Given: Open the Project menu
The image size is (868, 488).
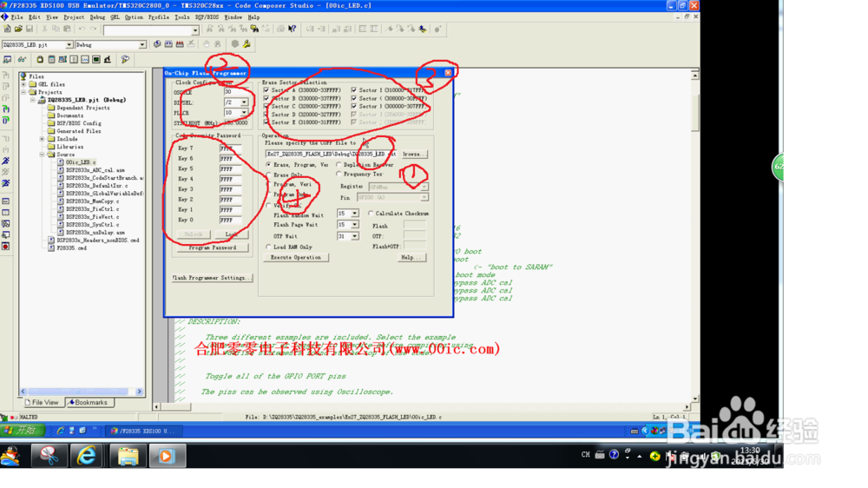Looking at the screenshot, I should pyautogui.click(x=74, y=17).
